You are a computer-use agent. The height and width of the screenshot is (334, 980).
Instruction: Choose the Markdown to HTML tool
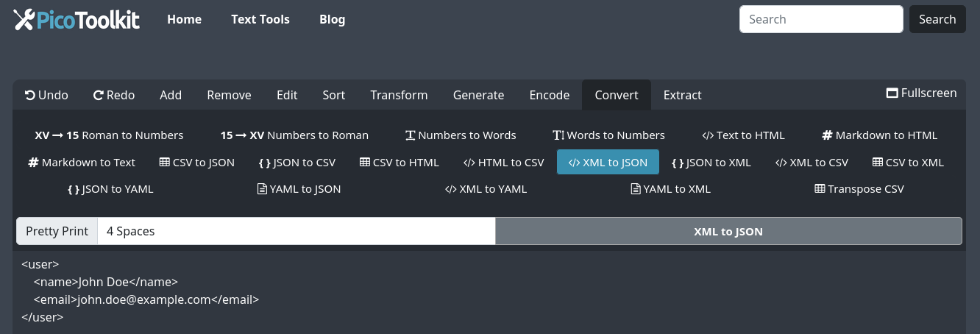click(879, 135)
